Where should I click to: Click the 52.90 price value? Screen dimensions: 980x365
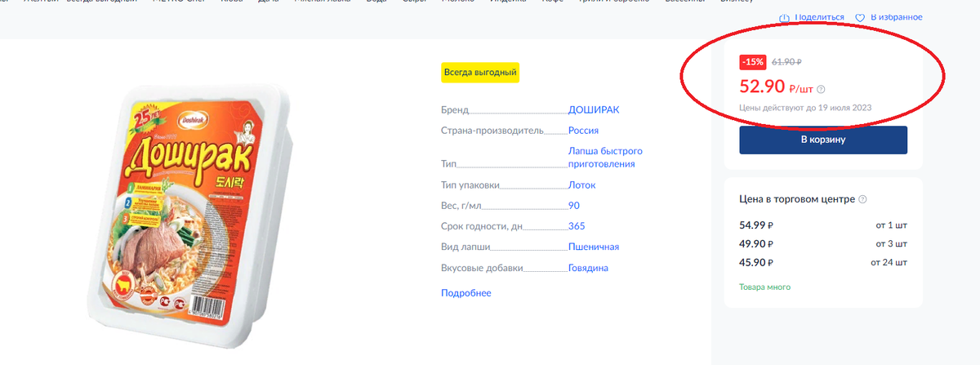tap(762, 87)
